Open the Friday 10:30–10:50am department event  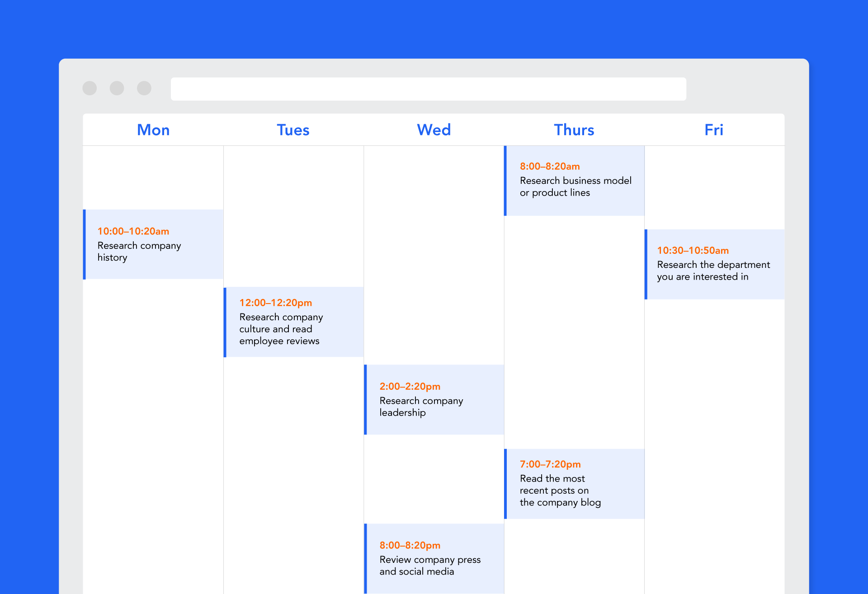coord(715,264)
